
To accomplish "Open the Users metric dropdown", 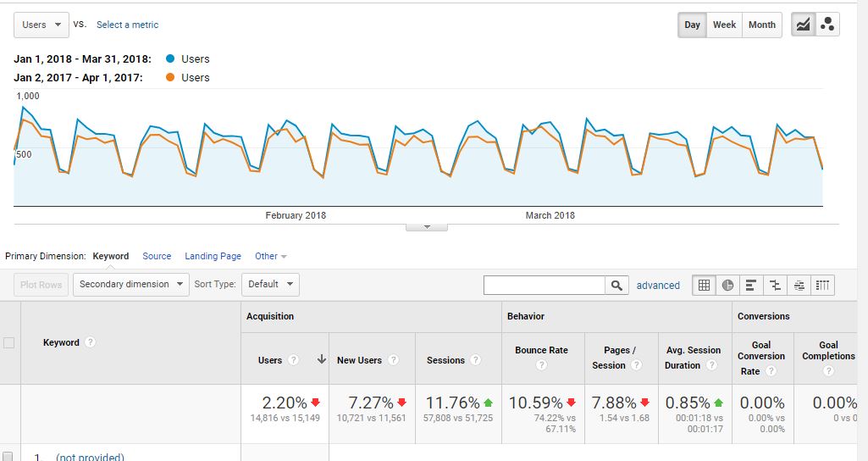I will tap(41, 25).
